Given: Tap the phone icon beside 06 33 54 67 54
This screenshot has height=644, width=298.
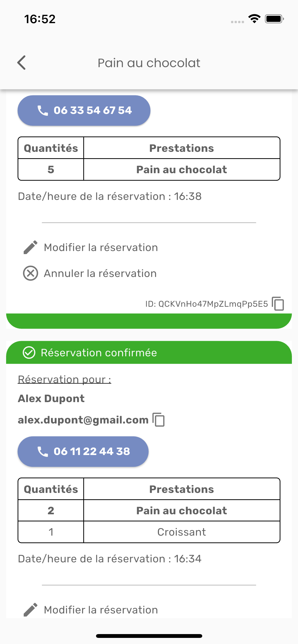Looking at the screenshot, I should 43,110.
